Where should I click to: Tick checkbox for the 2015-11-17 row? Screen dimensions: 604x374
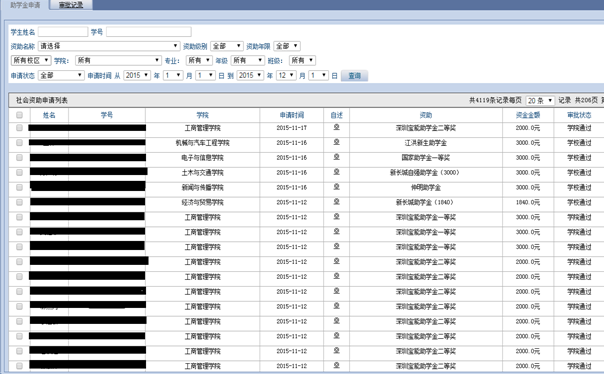coord(19,127)
